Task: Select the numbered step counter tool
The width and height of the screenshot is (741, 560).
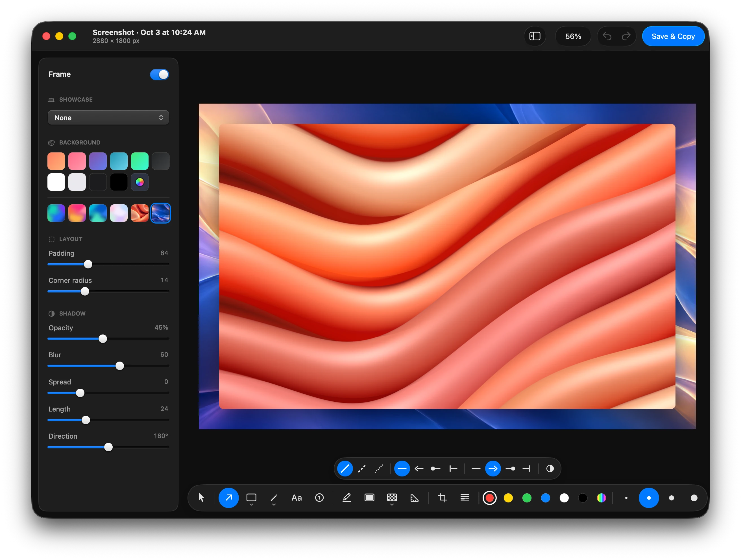Action: [x=319, y=498]
